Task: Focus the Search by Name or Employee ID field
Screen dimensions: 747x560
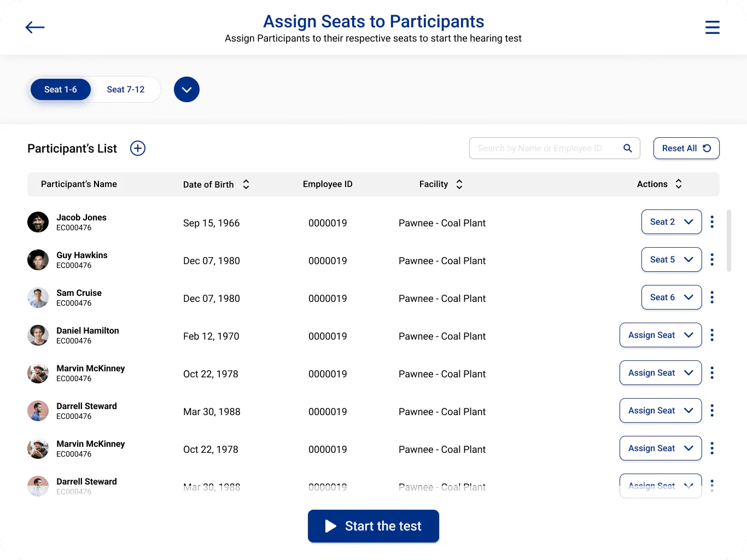Action: [555, 148]
